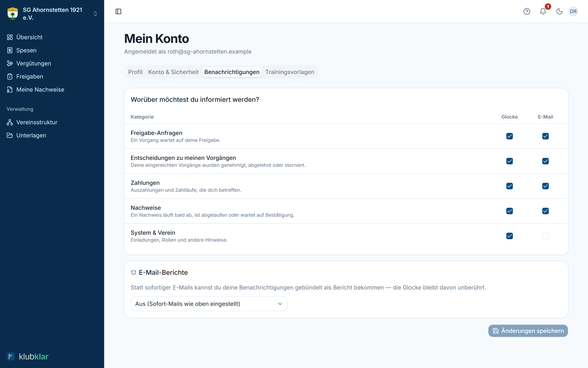Open Freigaben in the sidebar

pos(52,76)
